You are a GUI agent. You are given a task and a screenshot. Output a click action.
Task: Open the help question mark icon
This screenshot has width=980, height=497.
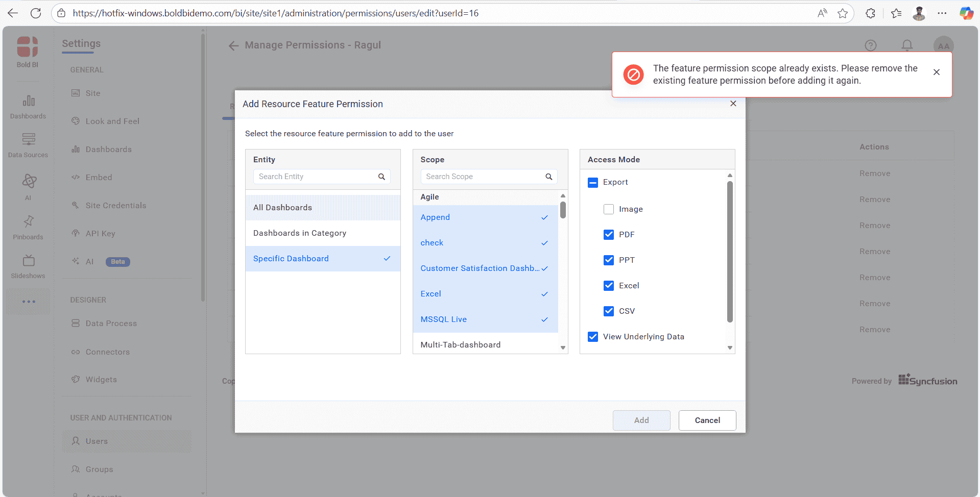[x=871, y=45]
